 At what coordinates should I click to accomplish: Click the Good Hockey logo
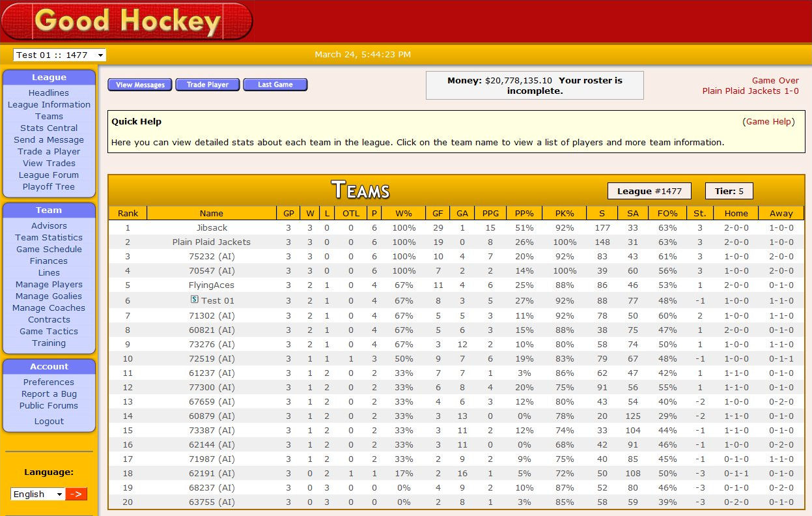(x=126, y=21)
